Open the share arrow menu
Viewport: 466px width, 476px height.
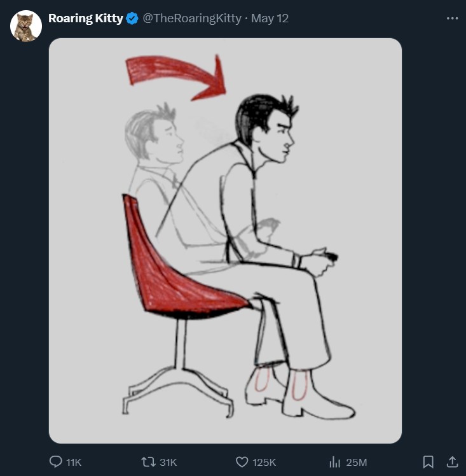(452, 462)
